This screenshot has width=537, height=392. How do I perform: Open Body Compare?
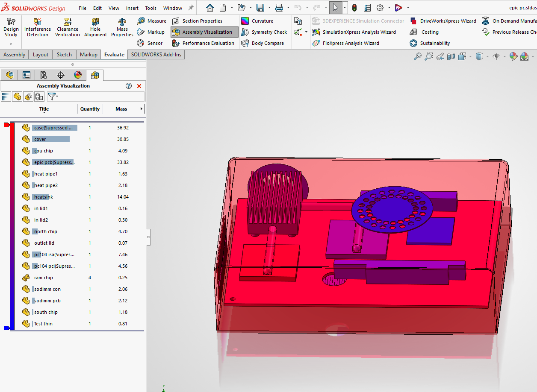pos(263,43)
